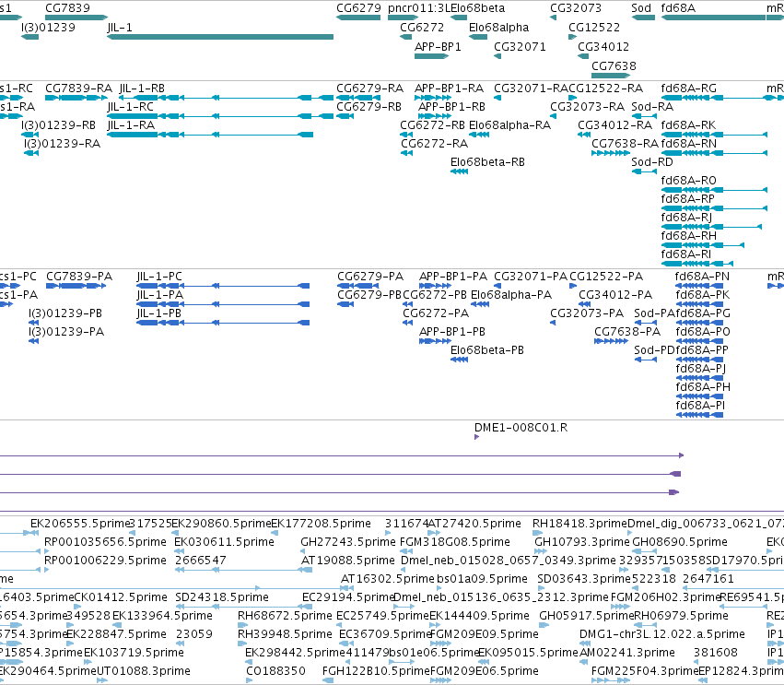This screenshot has width=784, height=685.
Task: Click EST RH68672.5prime label
Action: click(285, 616)
